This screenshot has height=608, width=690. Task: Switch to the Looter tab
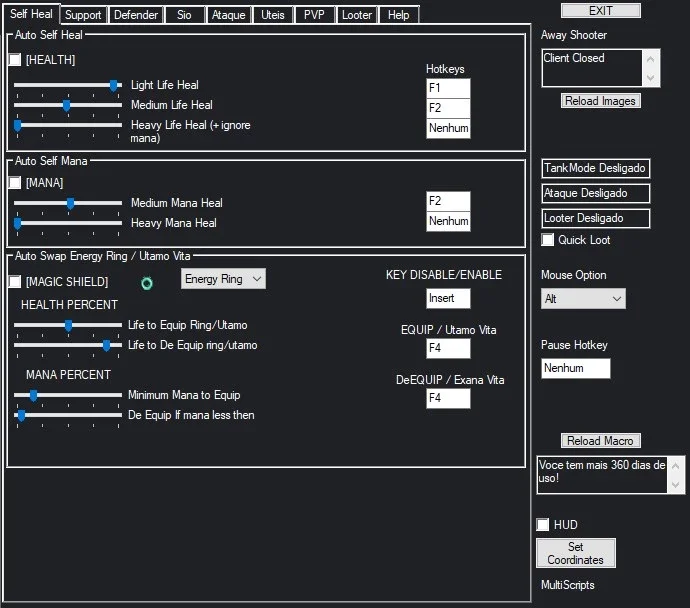click(356, 15)
